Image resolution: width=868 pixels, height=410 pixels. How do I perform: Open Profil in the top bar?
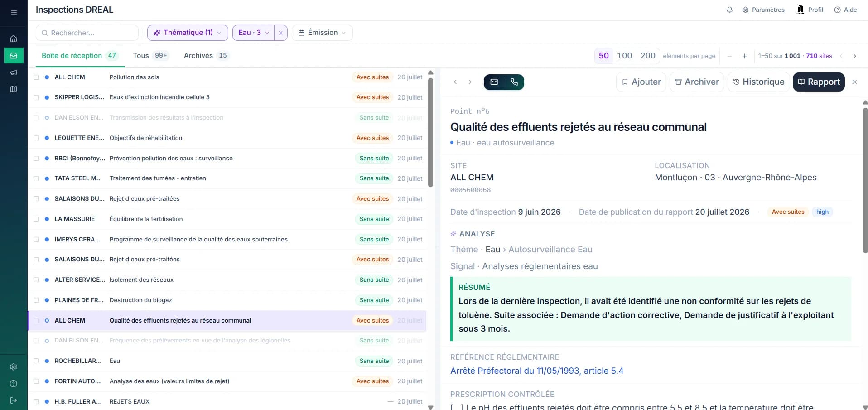[810, 10]
